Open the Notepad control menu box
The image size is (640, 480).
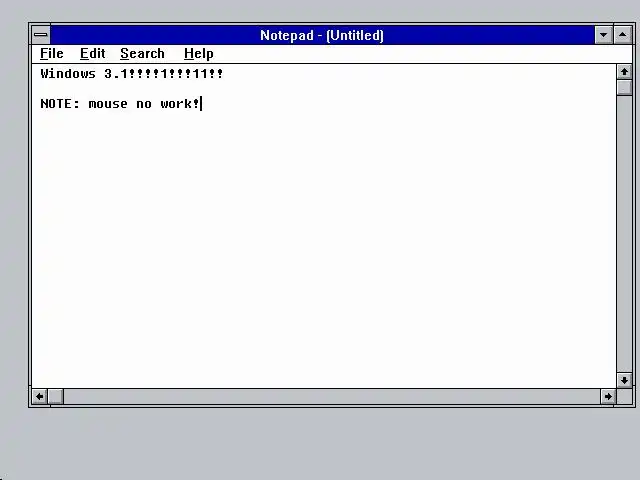pyautogui.click(x=40, y=35)
